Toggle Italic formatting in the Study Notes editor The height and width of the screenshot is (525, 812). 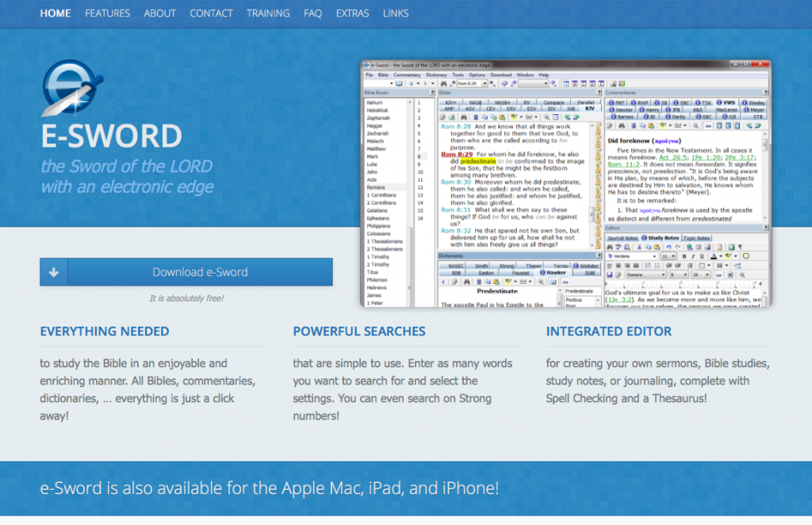click(693, 256)
